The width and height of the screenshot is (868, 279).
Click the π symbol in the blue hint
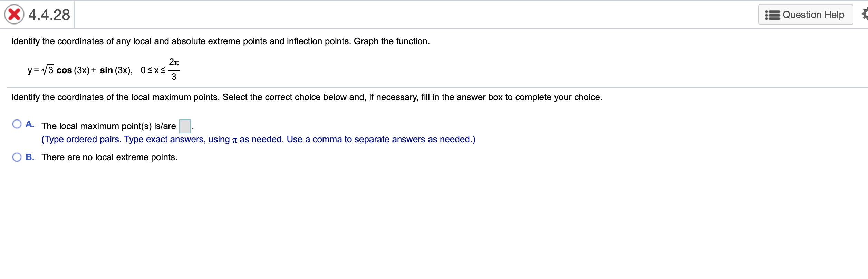[235, 140]
